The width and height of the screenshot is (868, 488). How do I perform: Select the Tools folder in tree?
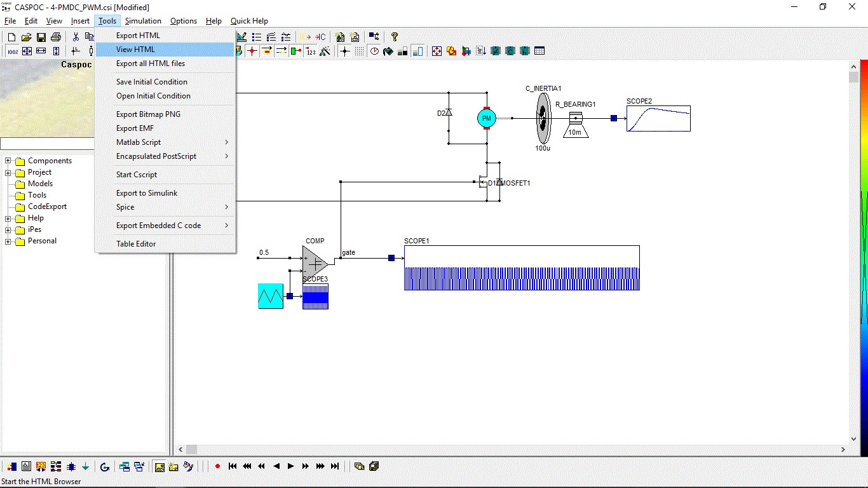pyautogui.click(x=37, y=195)
